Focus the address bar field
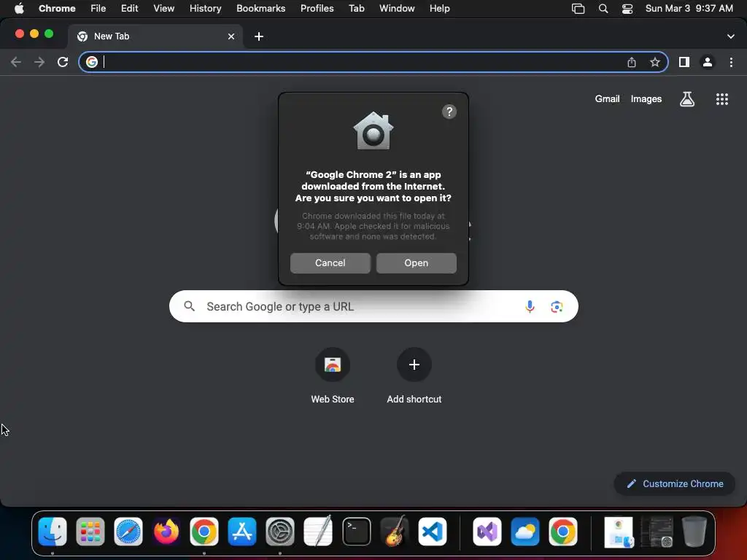This screenshot has height=560, width=747. point(373,62)
